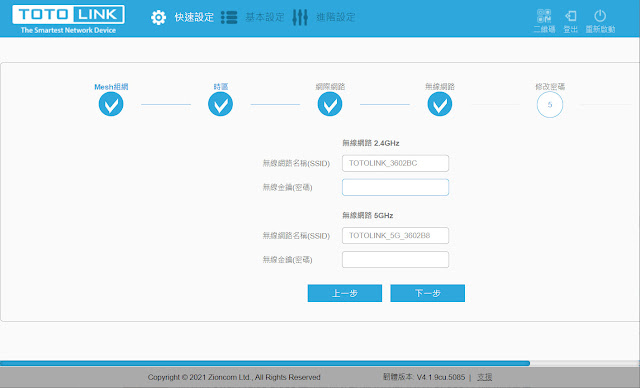The image size is (640, 388).
Task: Click the 重新啟動 label
Action: (x=600, y=29)
